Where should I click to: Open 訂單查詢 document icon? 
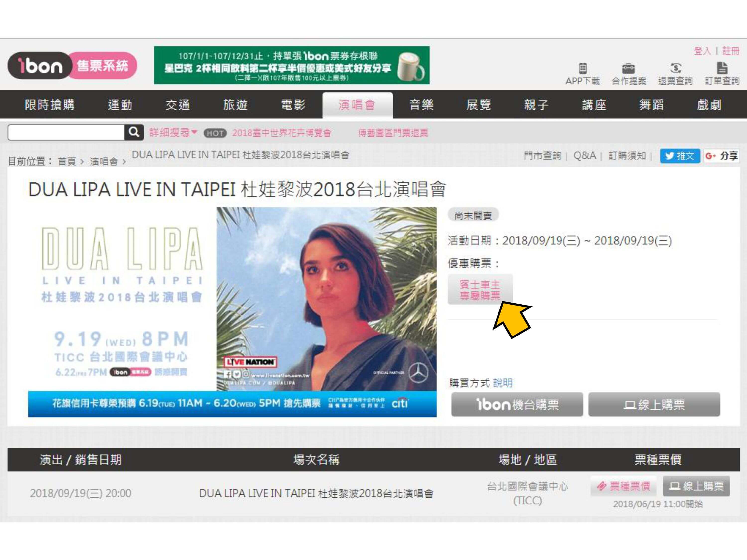point(722,68)
